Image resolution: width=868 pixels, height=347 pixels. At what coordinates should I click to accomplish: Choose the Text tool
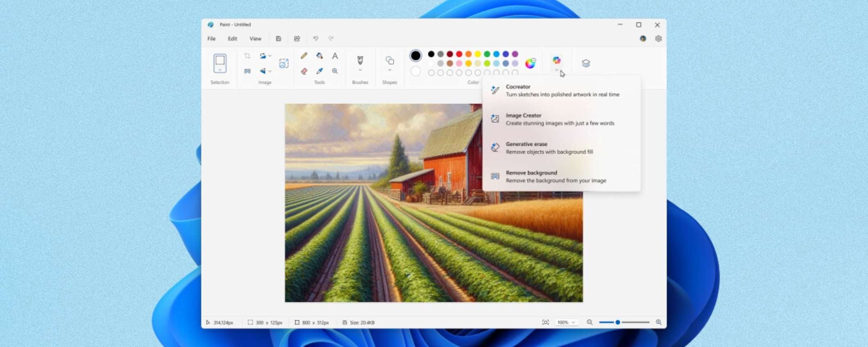click(335, 56)
